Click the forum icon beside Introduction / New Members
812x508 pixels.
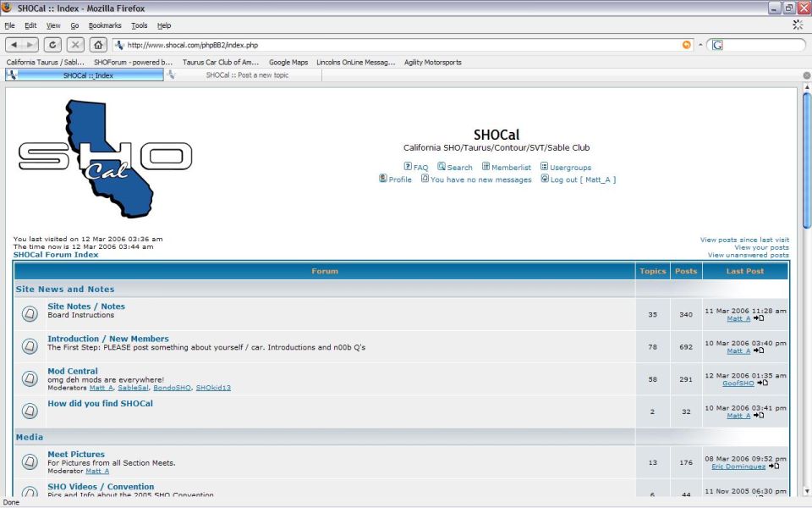coord(30,345)
